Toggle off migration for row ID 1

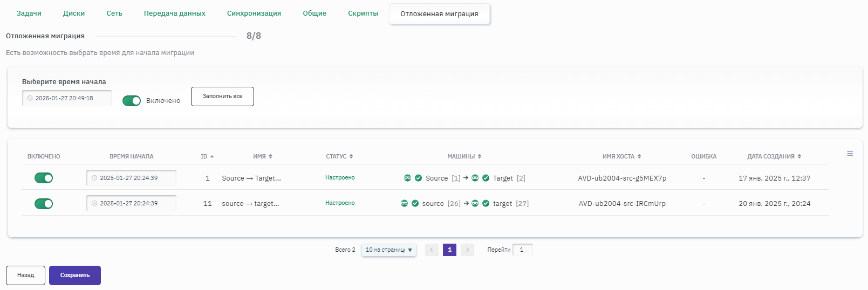[x=44, y=178]
